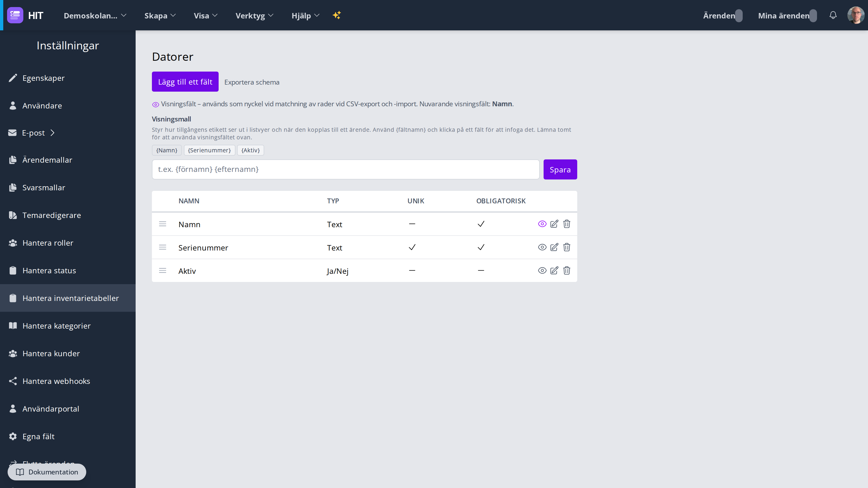Screen dimensions: 868x488
Task: Click Serienummer name cell
Action: (x=203, y=248)
